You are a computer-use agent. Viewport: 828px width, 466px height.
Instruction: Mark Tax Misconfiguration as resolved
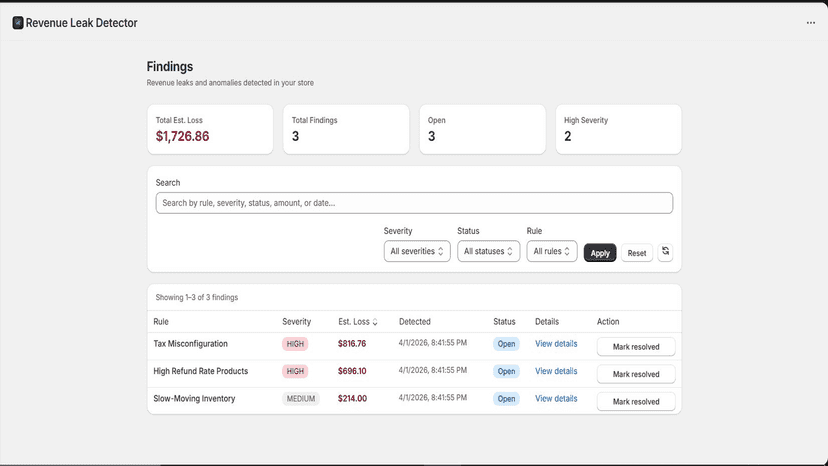(x=636, y=347)
